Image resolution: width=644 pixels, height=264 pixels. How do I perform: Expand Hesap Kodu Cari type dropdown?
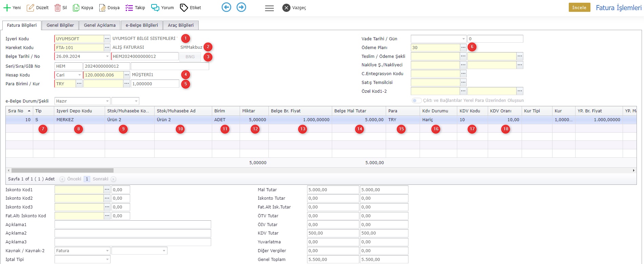pos(80,75)
